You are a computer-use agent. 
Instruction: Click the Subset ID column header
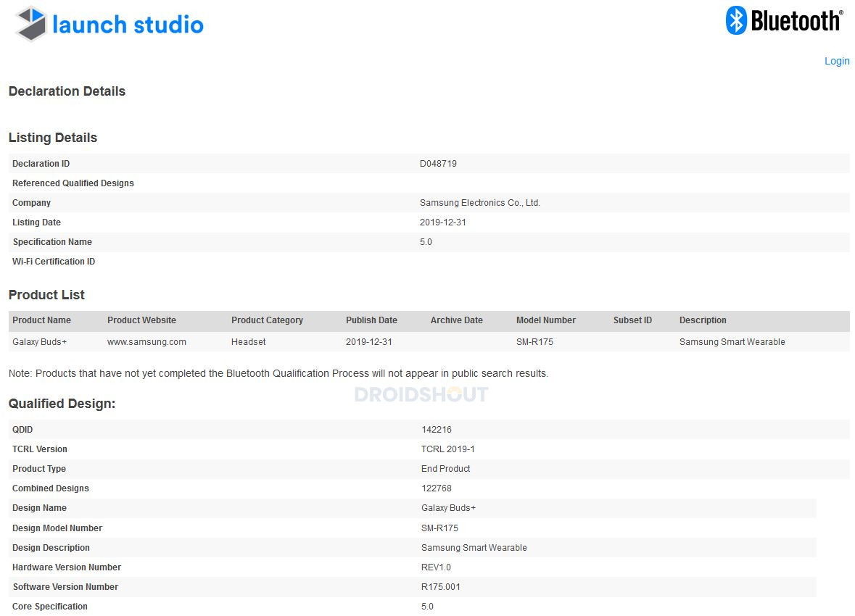point(632,320)
